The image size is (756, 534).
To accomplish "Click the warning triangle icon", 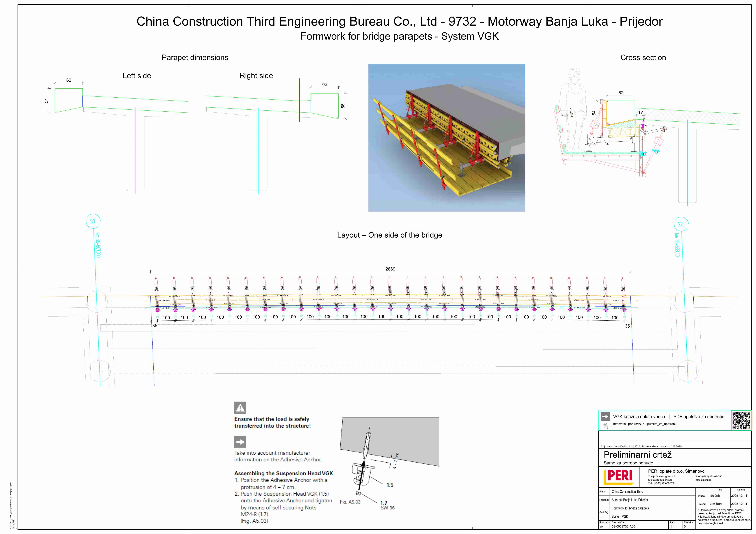I will [240, 408].
